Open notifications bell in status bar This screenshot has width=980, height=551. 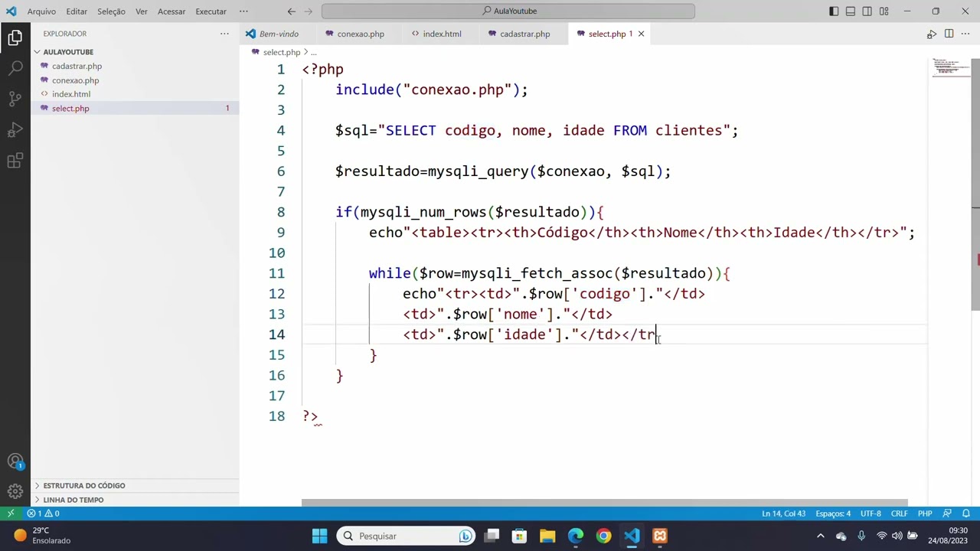point(967,514)
